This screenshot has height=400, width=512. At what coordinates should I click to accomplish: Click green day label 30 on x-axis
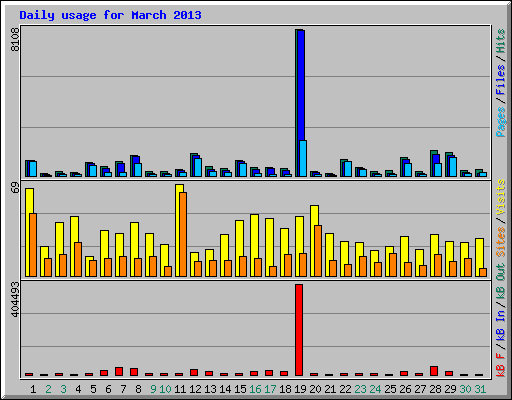tap(465, 389)
